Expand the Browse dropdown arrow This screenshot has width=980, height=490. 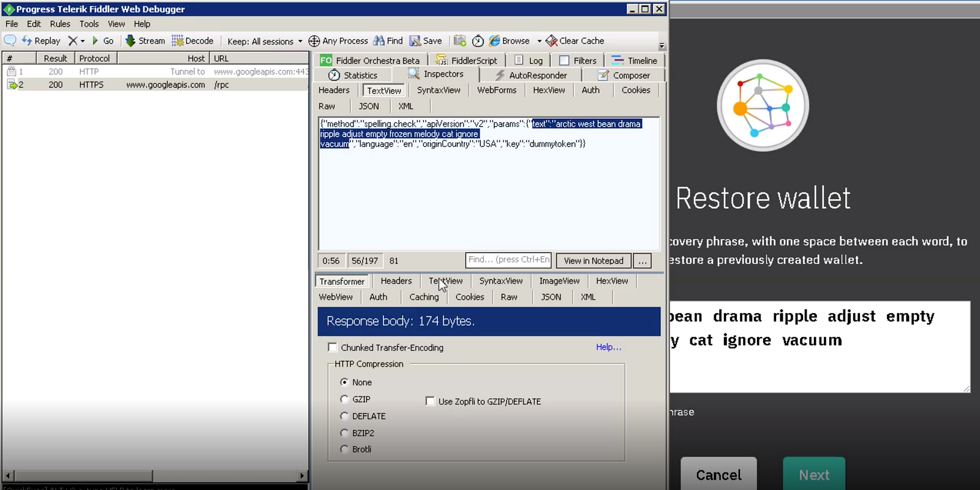click(539, 41)
